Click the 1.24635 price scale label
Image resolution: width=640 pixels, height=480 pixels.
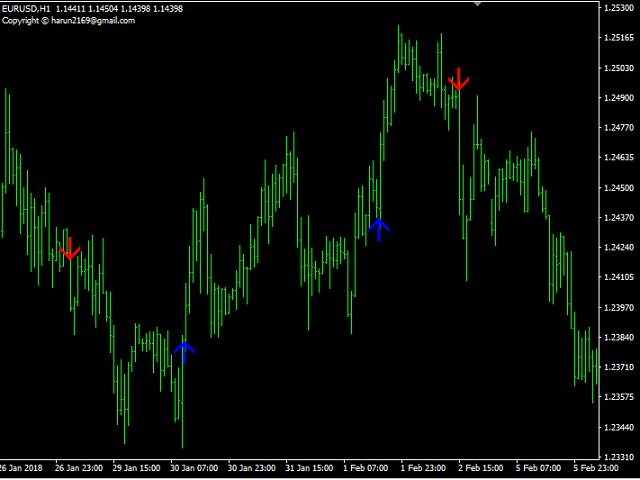click(619, 158)
